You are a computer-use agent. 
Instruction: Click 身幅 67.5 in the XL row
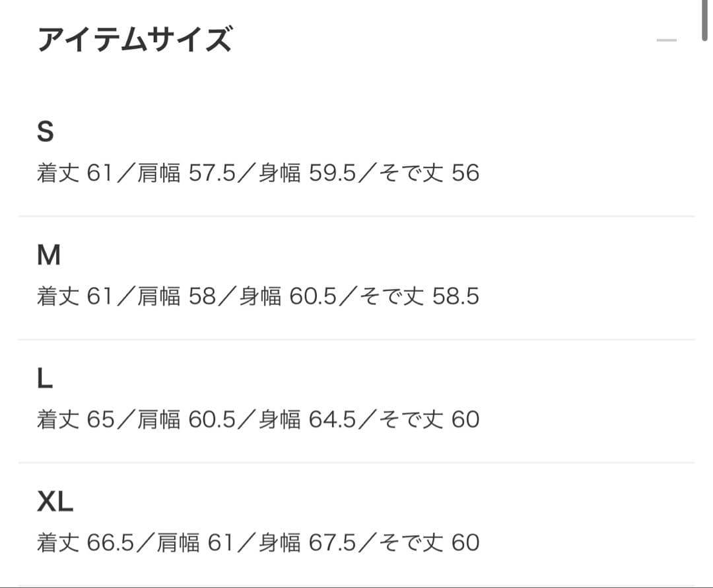click(308, 543)
